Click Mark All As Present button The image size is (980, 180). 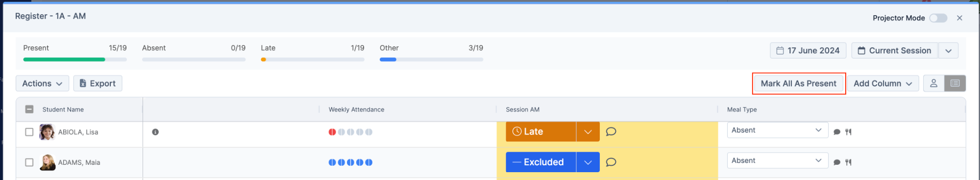pyautogui.click(x=799, y=84)
